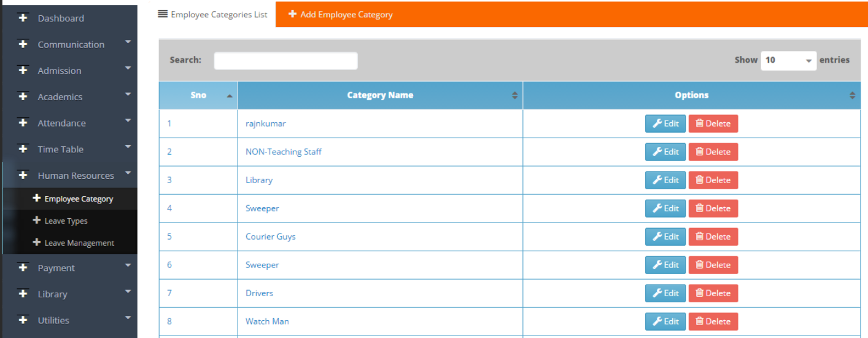Expand the Communication menu arrow
Image resolution: width=868 pixels, height=338 pixels.
coord(128,42)
